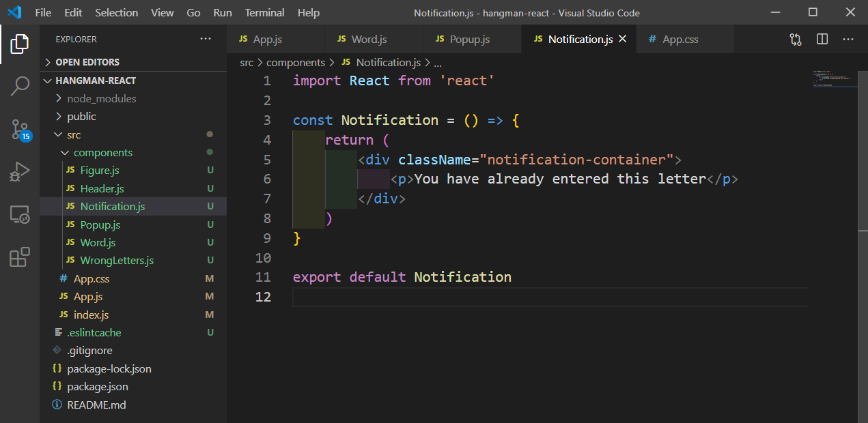Open the Selection menu
Viewport: 868px width, 423px height.
116,12
